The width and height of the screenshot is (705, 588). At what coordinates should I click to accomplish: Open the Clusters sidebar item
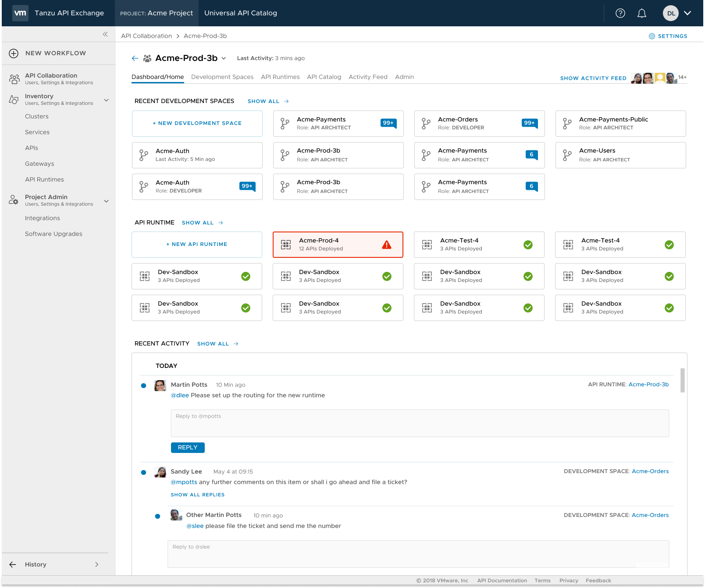pos(37,116)
